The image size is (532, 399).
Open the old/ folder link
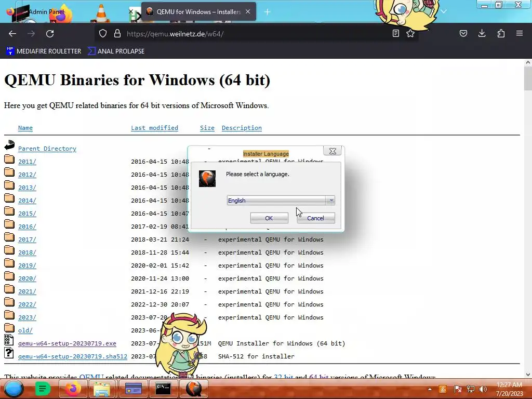(25, 330)
